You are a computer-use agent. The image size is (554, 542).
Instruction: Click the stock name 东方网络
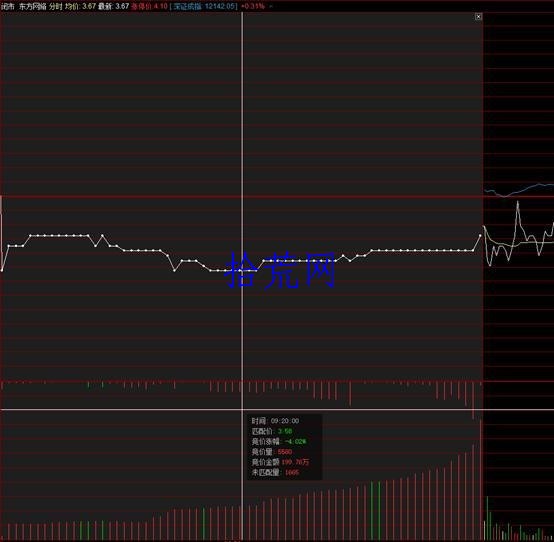(x=33, y=6)
